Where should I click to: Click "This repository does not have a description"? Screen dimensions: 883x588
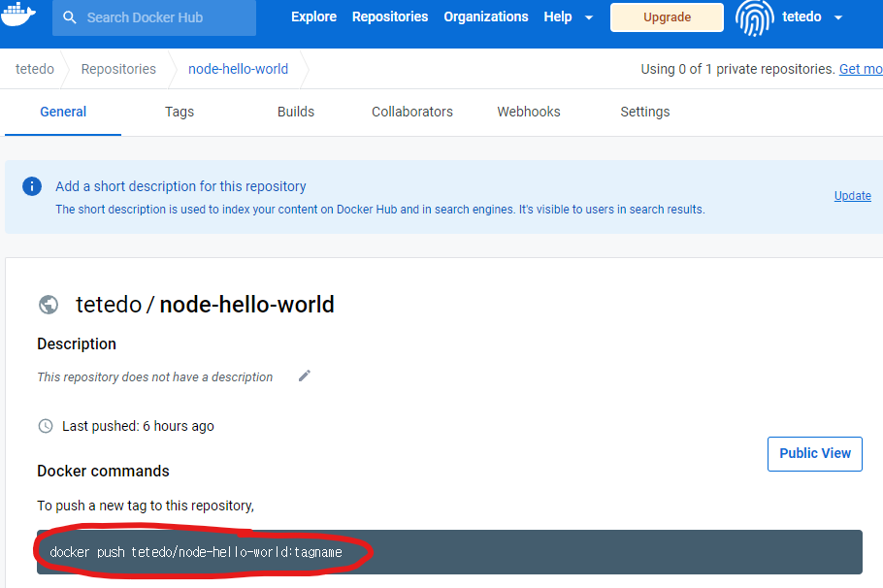pyautogui.click(x=155, y=376)
